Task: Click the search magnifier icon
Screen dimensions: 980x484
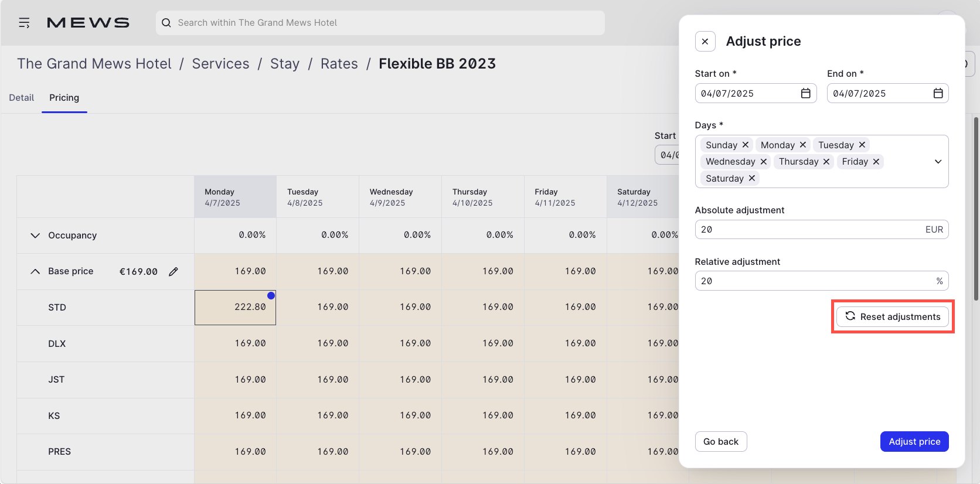Action: [x=166, y=23]
